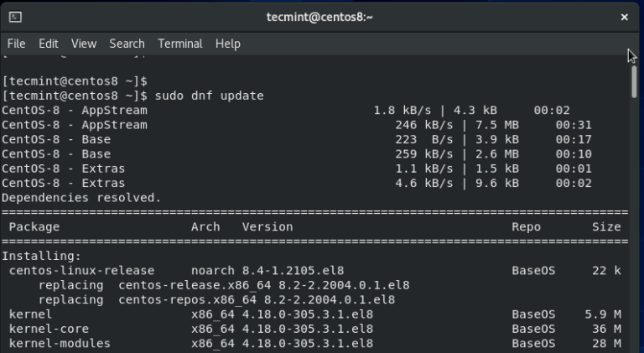Close the tecmint@centos8 terminal window
The width and height of the screenshot is (644, 353).
(x=624, y=17)
